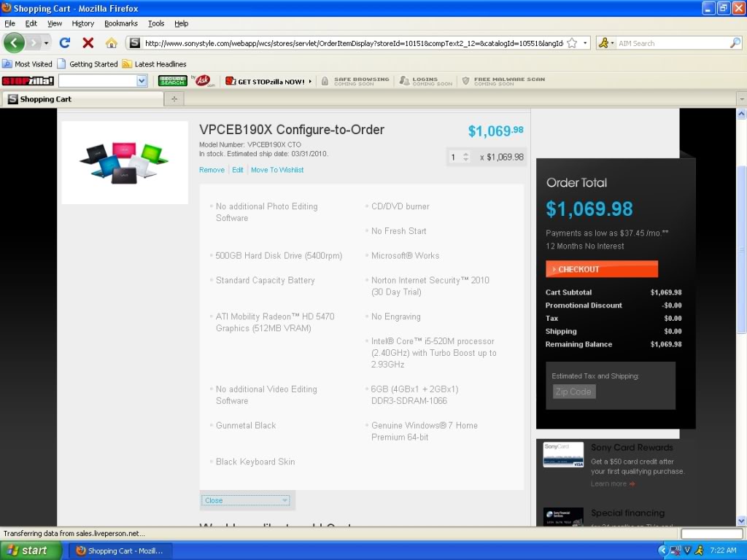Click the Ask.com logo icon
This screenshot has height=560, width=747.
click(x=204, y=81)
